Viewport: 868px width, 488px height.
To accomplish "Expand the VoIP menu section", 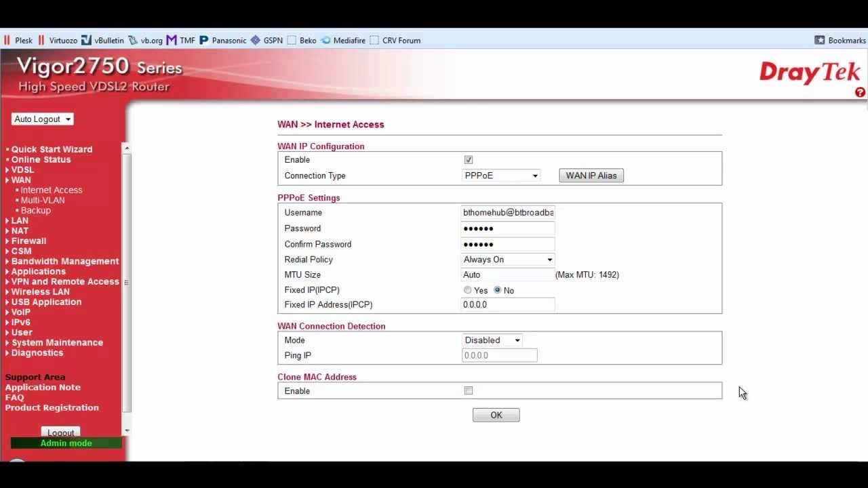I will pos(20,312).
